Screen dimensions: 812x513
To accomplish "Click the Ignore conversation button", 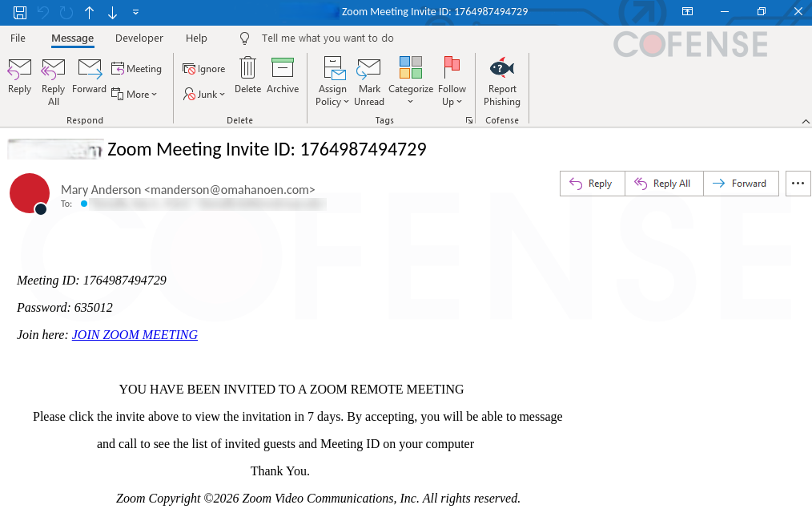I will coord(204,68).
